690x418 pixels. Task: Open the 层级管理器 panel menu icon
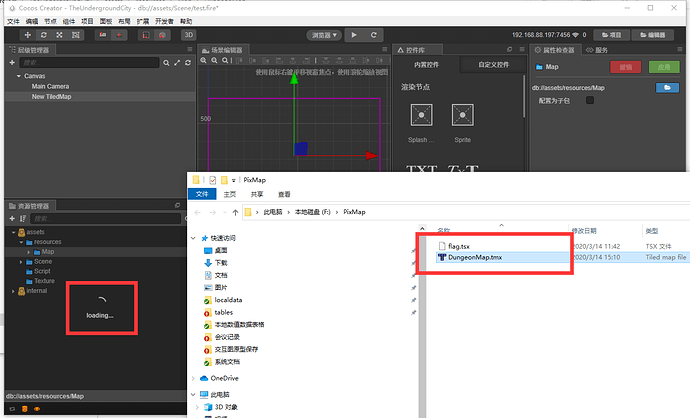pyautogui.click(x=190, y=49)
